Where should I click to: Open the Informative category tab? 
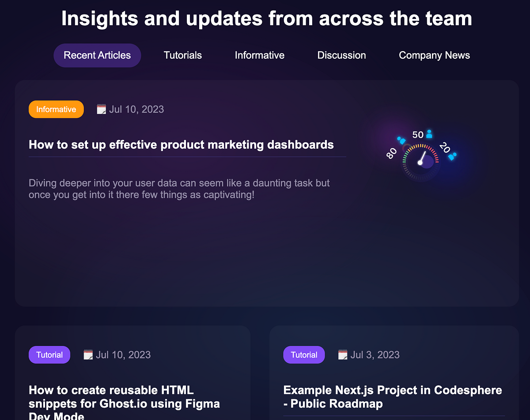tap(259, 55)
